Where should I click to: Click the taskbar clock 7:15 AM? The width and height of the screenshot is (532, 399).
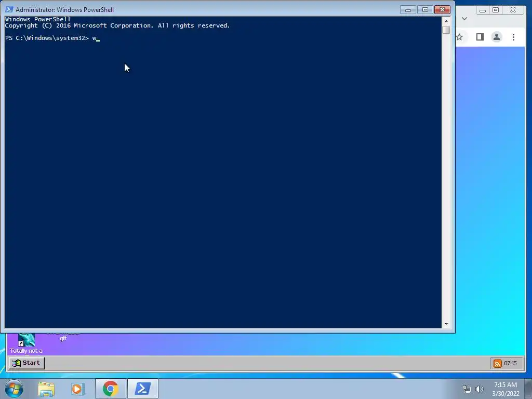pyautogui.click(x=506, y=389)
